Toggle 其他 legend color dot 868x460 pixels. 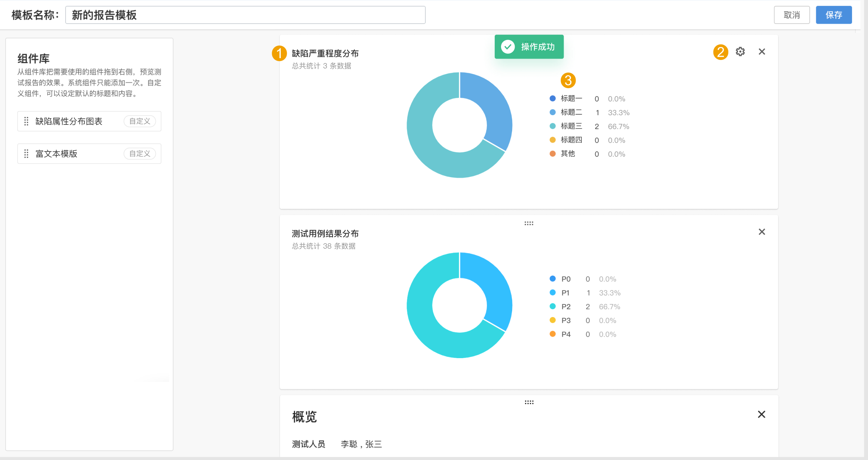click(552, 153)
